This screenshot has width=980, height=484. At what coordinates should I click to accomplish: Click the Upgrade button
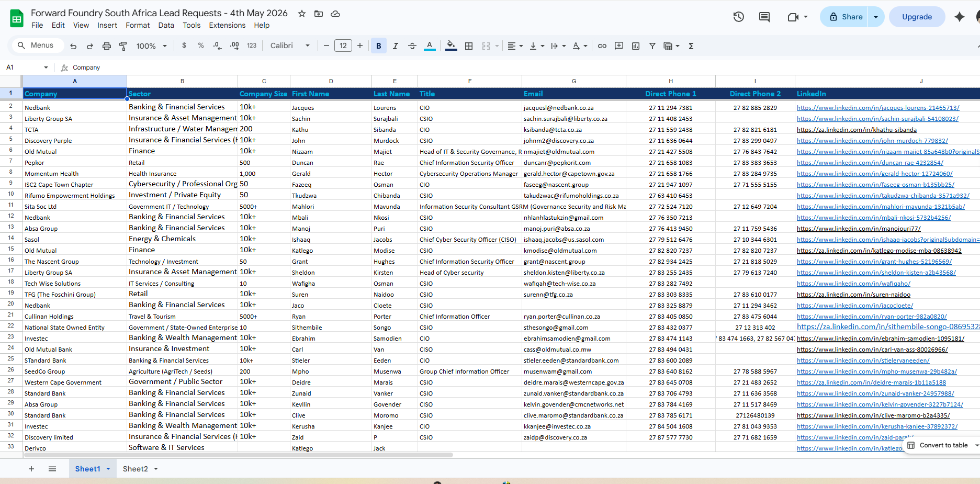[x=917, y=17]
